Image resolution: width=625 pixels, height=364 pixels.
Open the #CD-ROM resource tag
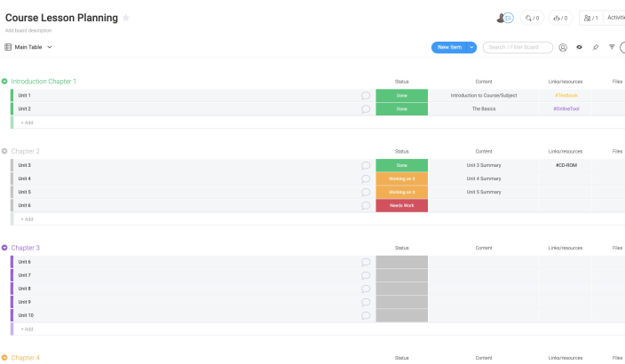(x=566, y=165)
